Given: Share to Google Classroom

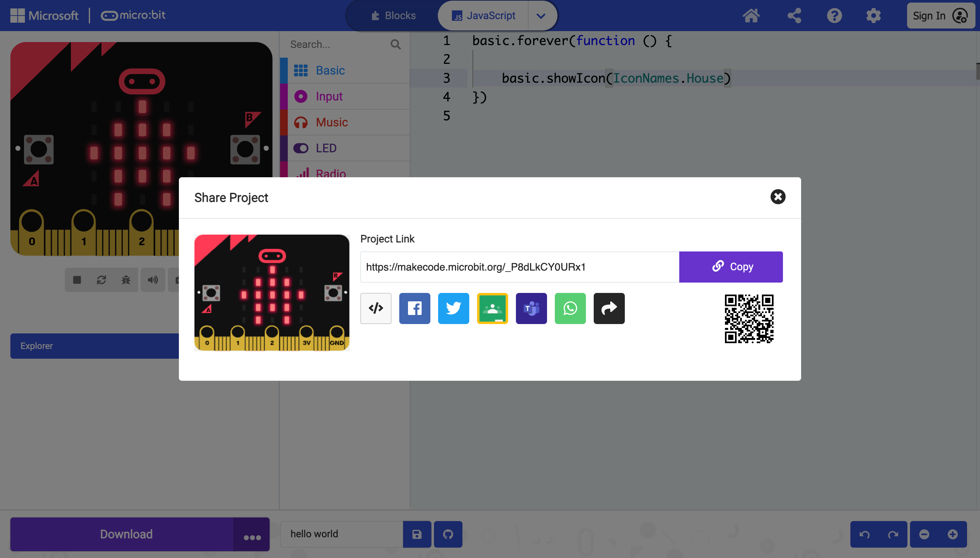Looking at the screenshot, I should click(492, 308).
